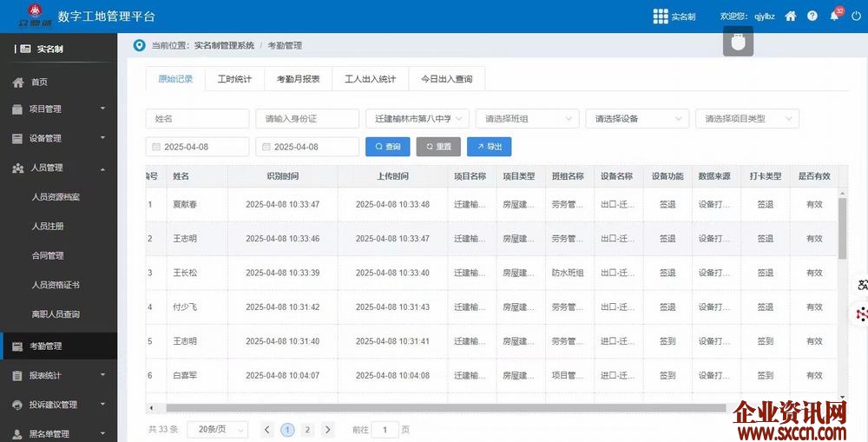This screenshot has height=442, width=868.
Task: Expand 项目管理 sidebar menu
Action: (x=103, y=109)
